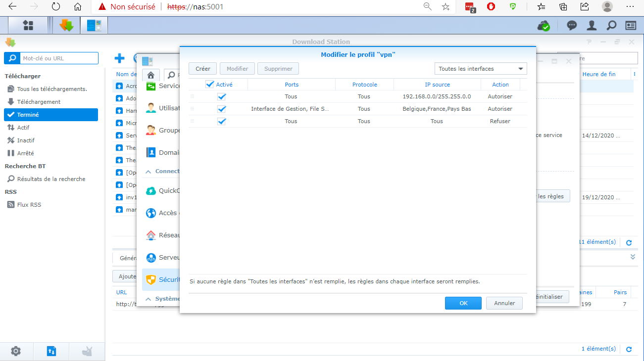Open DSM notifications chat bubble icon
The image size is (644, 361).
click(x=572, y=26)
